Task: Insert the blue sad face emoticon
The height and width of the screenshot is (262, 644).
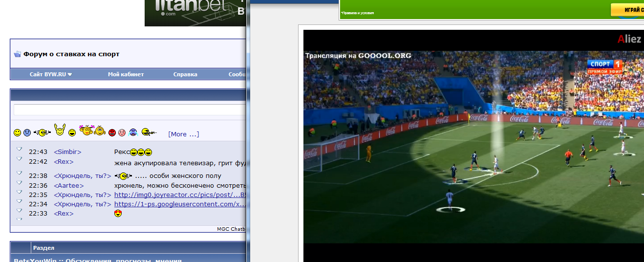Action: 27,133
